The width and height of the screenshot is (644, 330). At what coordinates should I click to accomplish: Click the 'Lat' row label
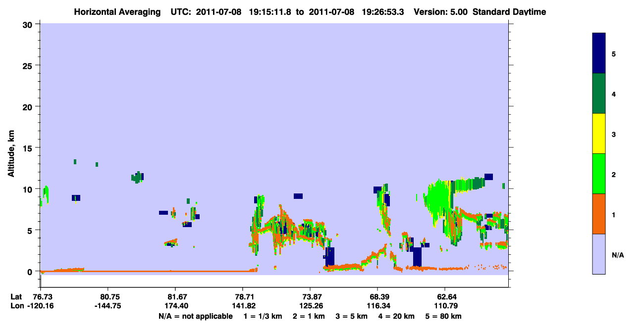(16, 297)
